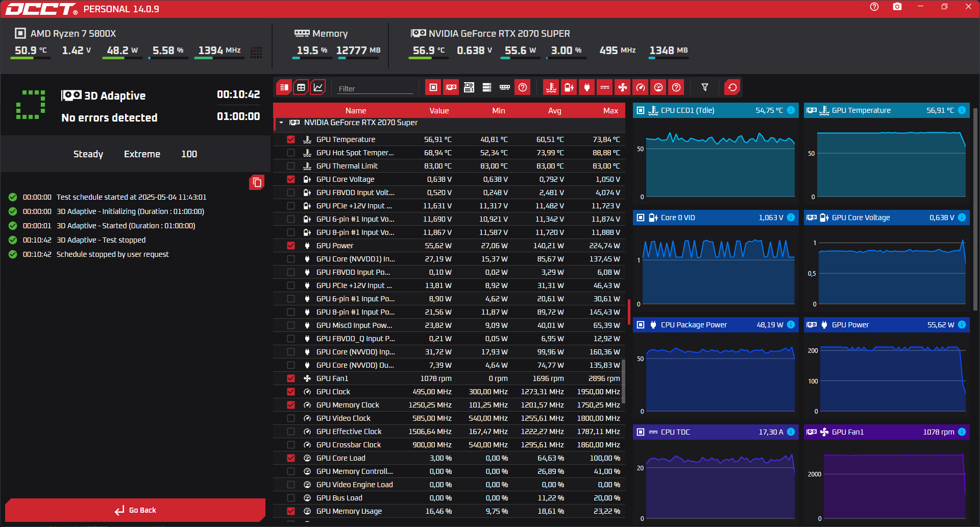980x527 pixels.
Task: Switch to graph-only view
Action: (x=318, y=87)
